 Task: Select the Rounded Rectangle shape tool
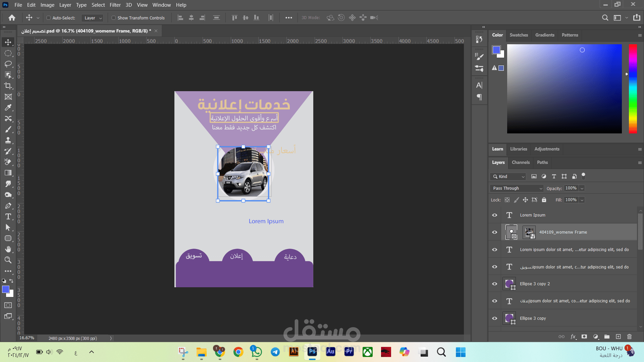[x=8, y=238]
